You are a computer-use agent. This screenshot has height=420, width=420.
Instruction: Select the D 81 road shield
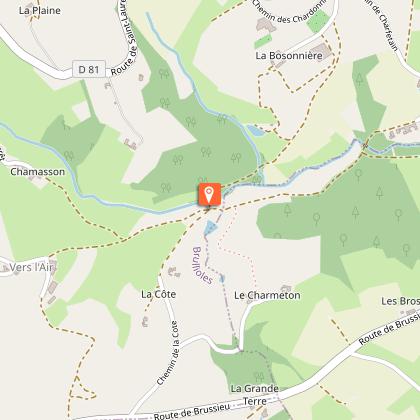[89, 69]
